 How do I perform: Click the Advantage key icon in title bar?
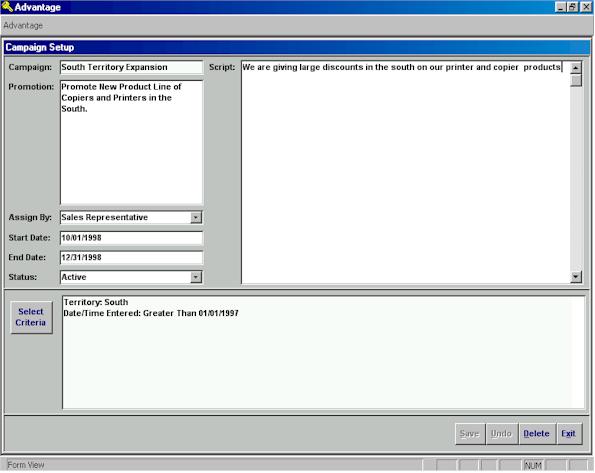7,7
